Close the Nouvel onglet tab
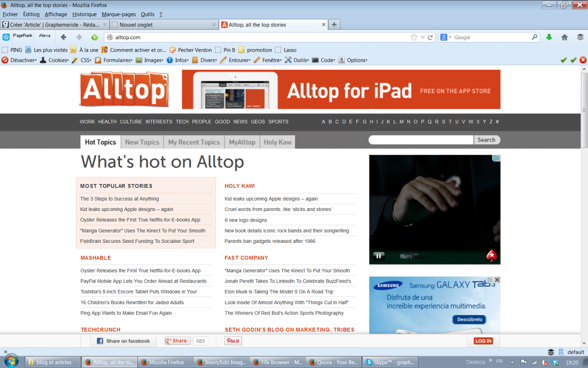Screen dimensions: 588x368 point(214,25)
